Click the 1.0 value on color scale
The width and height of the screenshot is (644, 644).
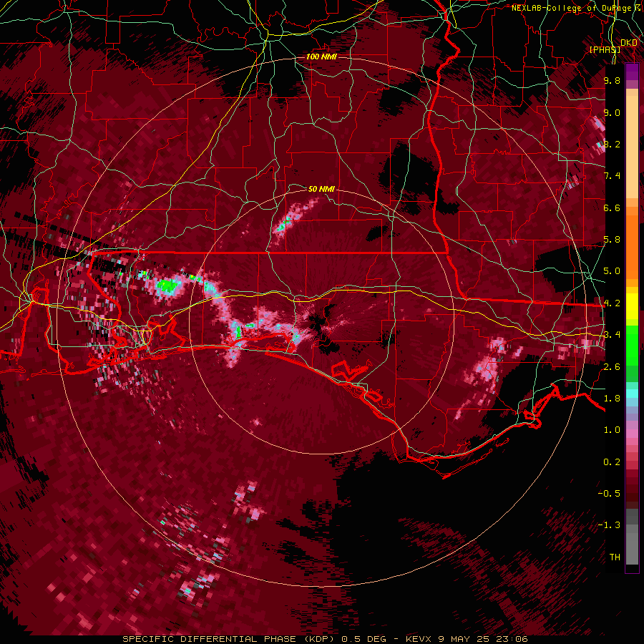[612, 430]
